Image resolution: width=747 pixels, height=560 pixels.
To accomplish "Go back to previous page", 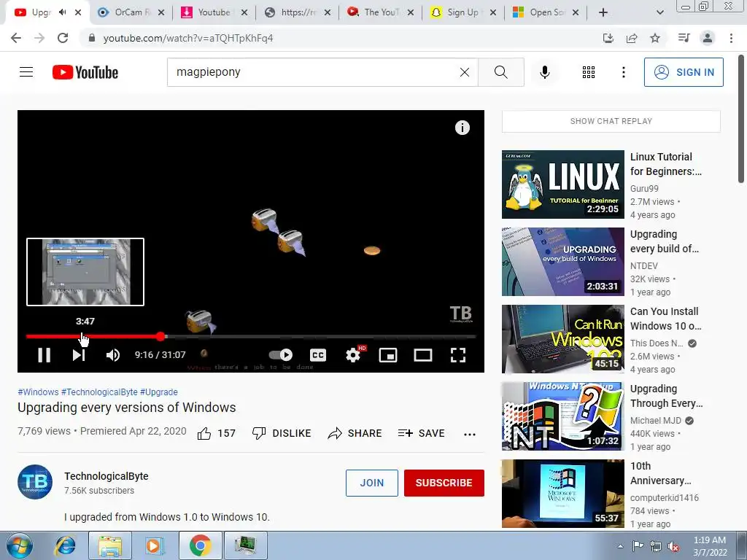I will [16, 38].
